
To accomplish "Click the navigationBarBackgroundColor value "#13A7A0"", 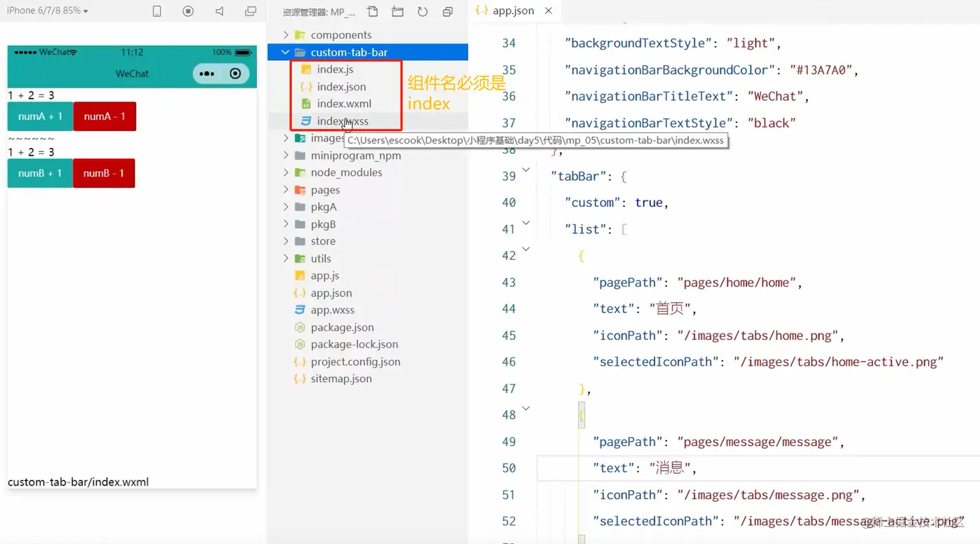I will click(x=821, y=70).
